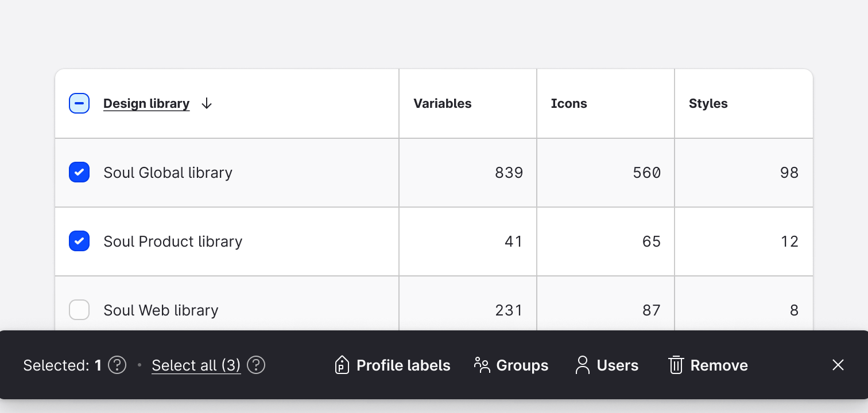
Task: Click the Soul Web library row name
Action: click(161, 310)
